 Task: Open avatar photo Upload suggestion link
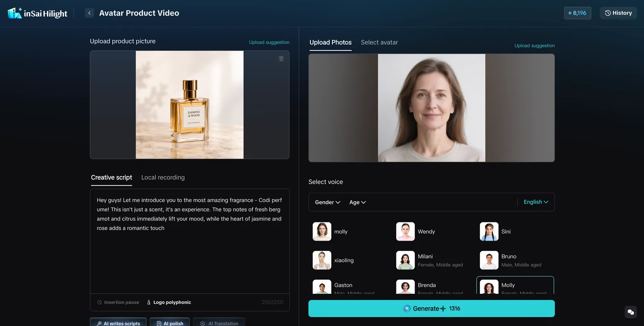point(535,46)
